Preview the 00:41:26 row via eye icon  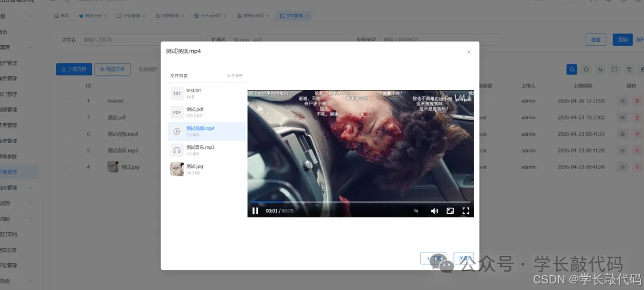pyautogui.click(x=622, y=167)
